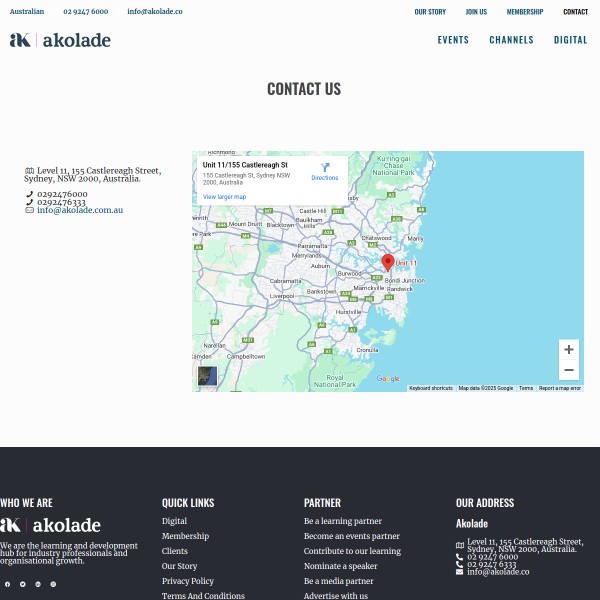
Task: Click View larger map link
Action: pyautogui.click(x=224, y=197)
